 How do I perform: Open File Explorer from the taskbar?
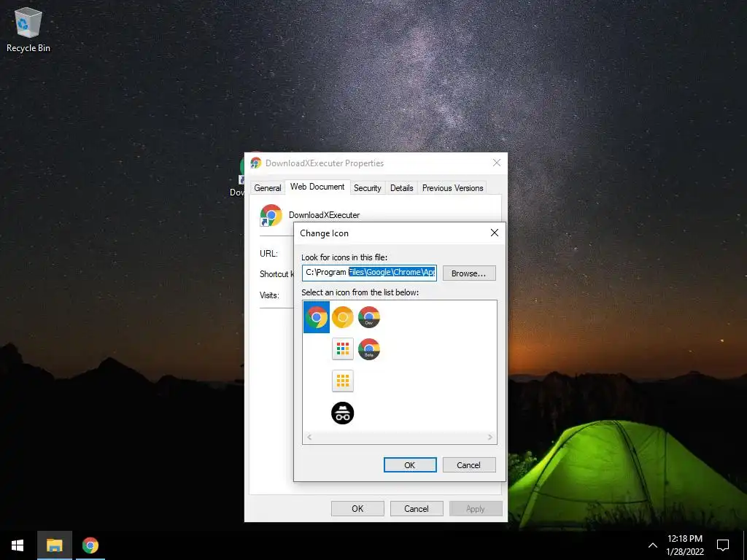54,545
